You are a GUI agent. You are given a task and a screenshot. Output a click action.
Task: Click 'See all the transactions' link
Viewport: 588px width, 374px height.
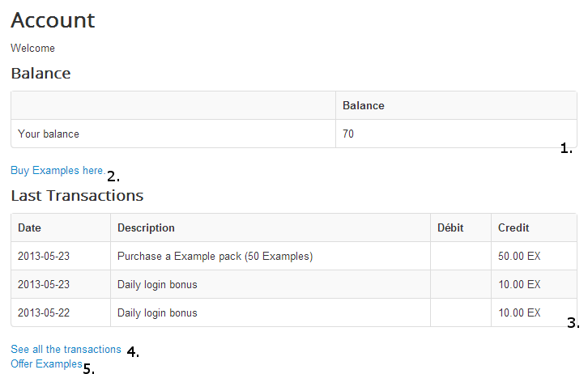pos(66,350)
